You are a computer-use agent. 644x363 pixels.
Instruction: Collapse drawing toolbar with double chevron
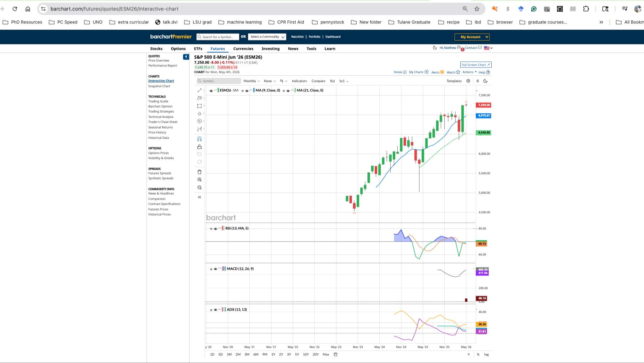199,197
